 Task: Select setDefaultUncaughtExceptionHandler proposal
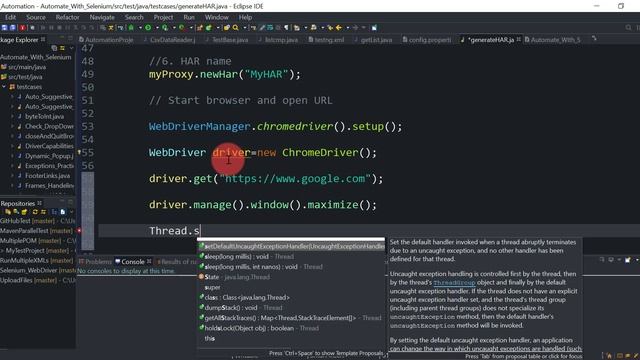click(x=291, y=247)
